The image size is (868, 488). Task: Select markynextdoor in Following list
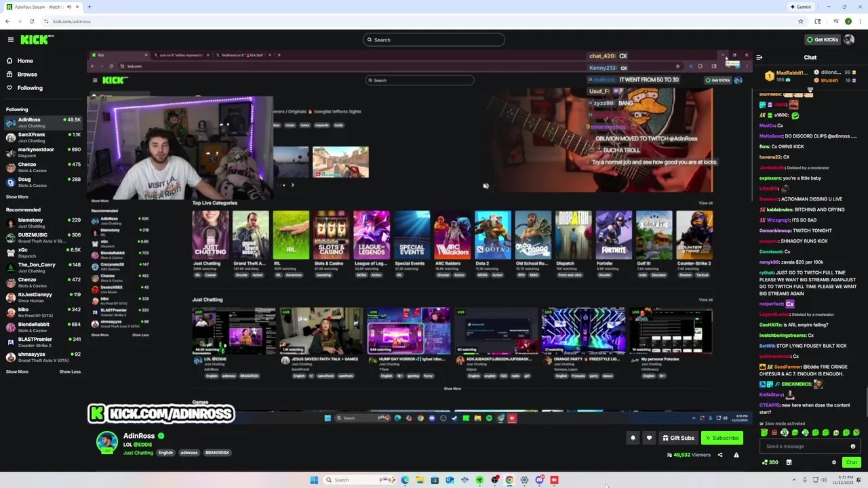(x=43, y=152)
